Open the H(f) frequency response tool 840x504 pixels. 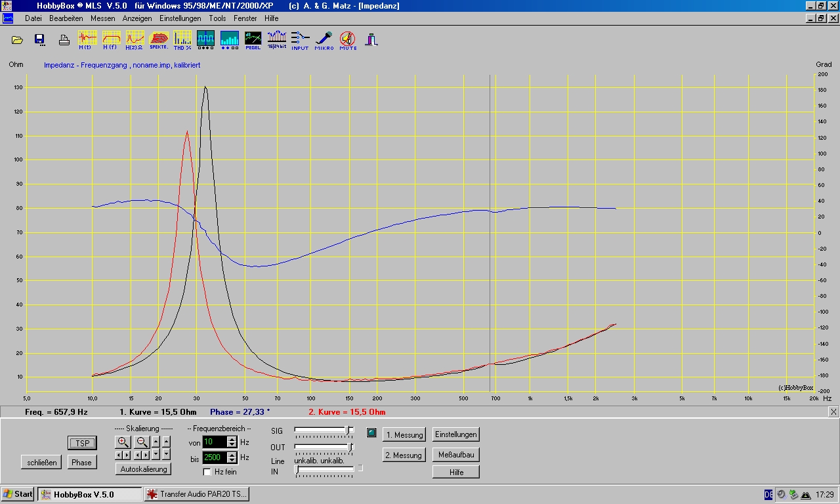pyautogui.click(x=111, y=40)
